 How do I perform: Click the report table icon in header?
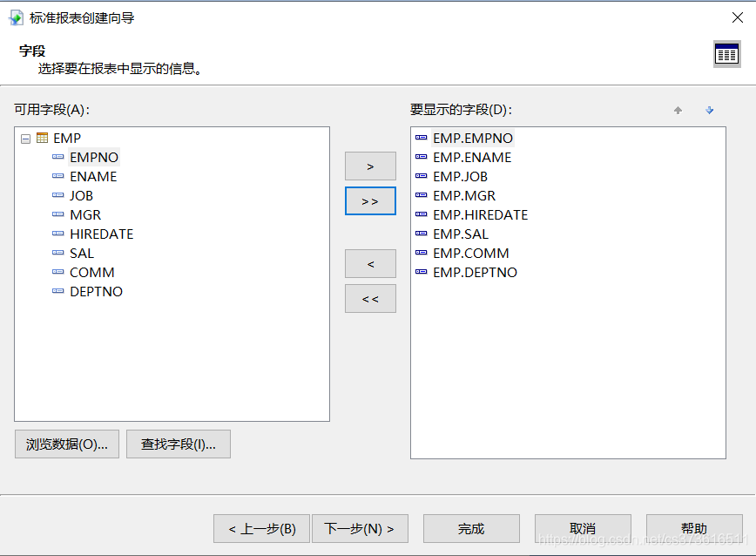tap(727, 54)
